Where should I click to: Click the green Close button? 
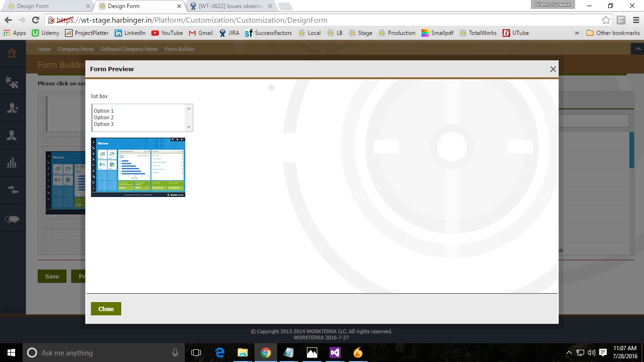(106, 309)
